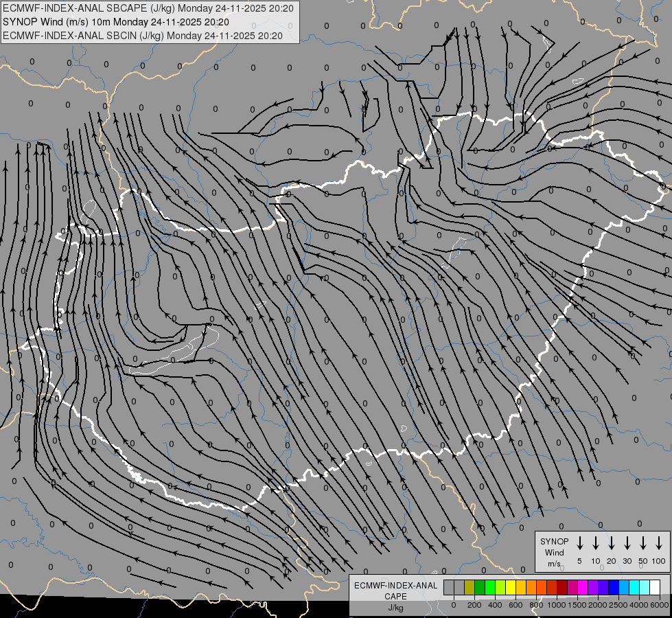Click the wind arrow above the 20 label
672x618 pixels.
[x=611, y=543]
